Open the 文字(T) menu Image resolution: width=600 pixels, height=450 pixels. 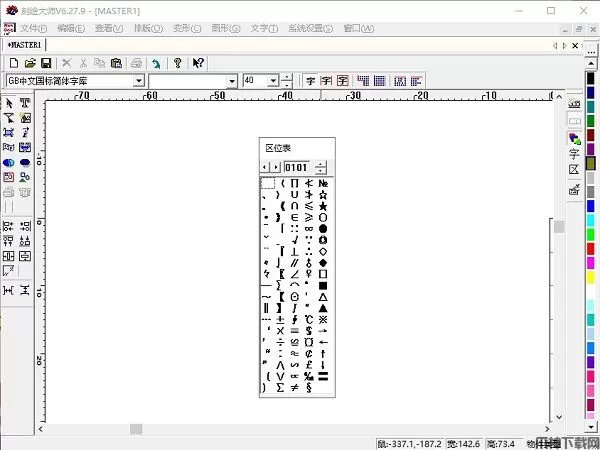coord(264,28)
